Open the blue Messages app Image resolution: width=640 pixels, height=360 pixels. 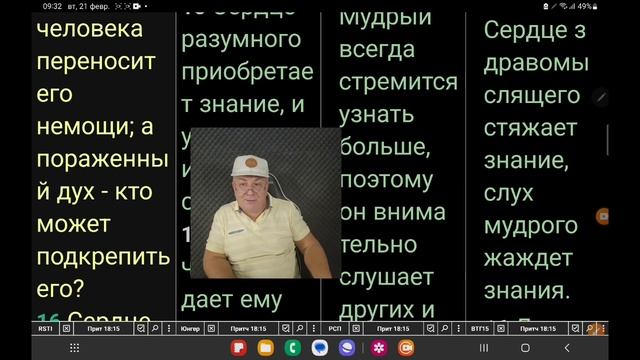(x=320, y=348)
